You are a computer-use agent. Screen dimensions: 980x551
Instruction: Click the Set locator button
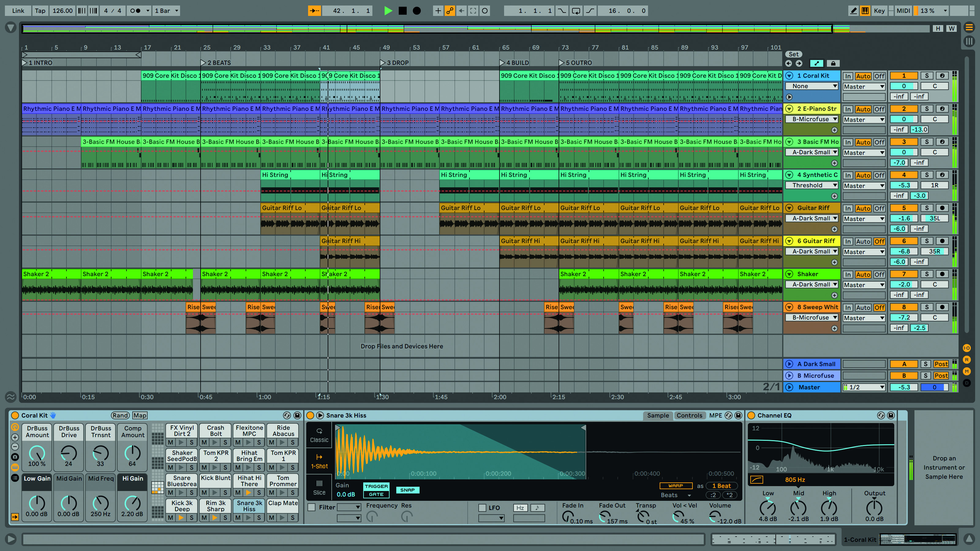793,54
